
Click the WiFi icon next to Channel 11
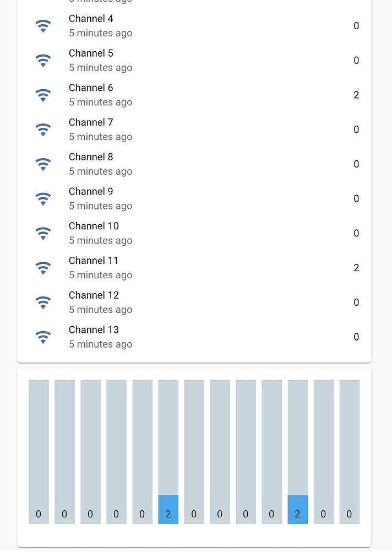[x=43, y=268]
